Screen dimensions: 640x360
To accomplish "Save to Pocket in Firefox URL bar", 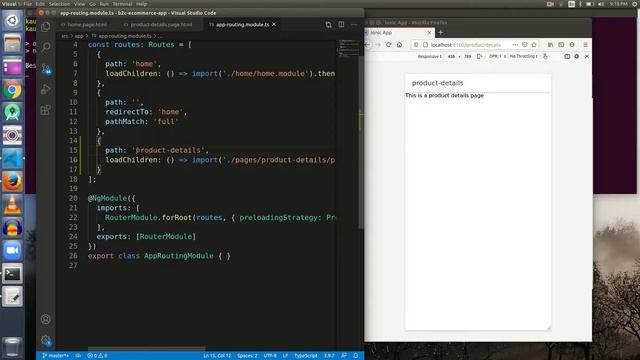I will 524,45.
